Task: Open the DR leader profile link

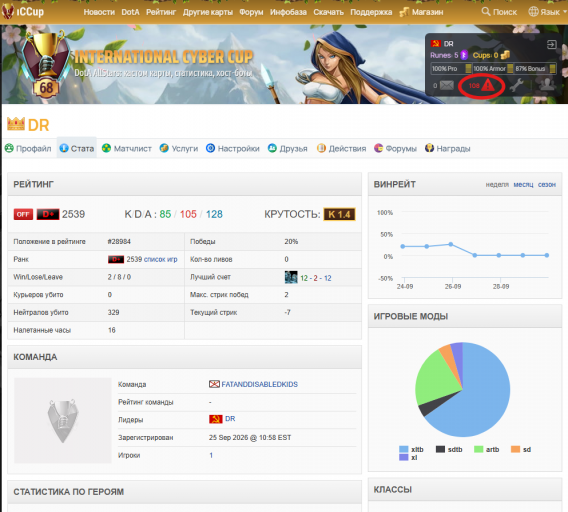Action: pyautogui.click(x=230, y=419)
